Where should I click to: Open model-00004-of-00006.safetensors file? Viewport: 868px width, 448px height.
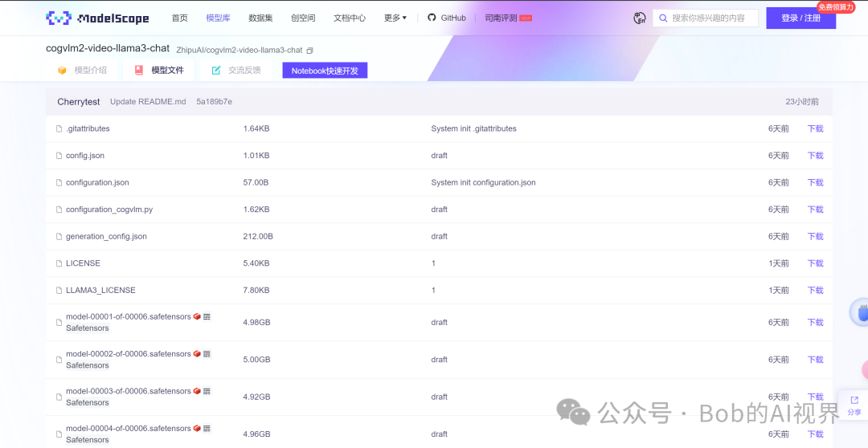point(129,428)
